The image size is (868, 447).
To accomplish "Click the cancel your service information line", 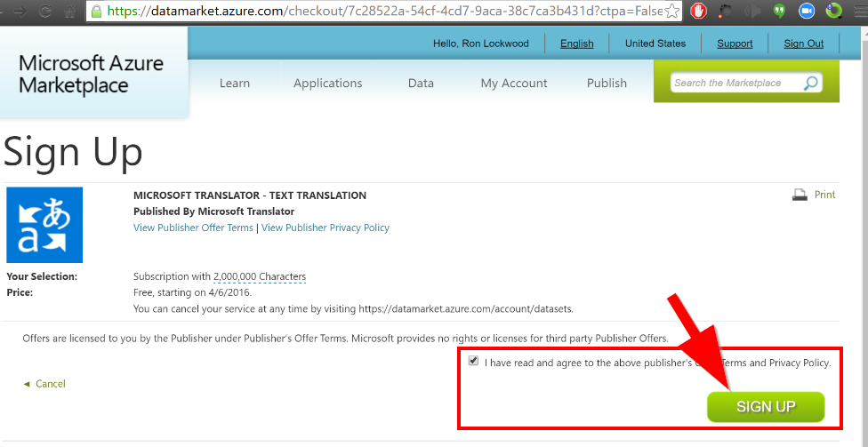I will click(x=353, y=308).
